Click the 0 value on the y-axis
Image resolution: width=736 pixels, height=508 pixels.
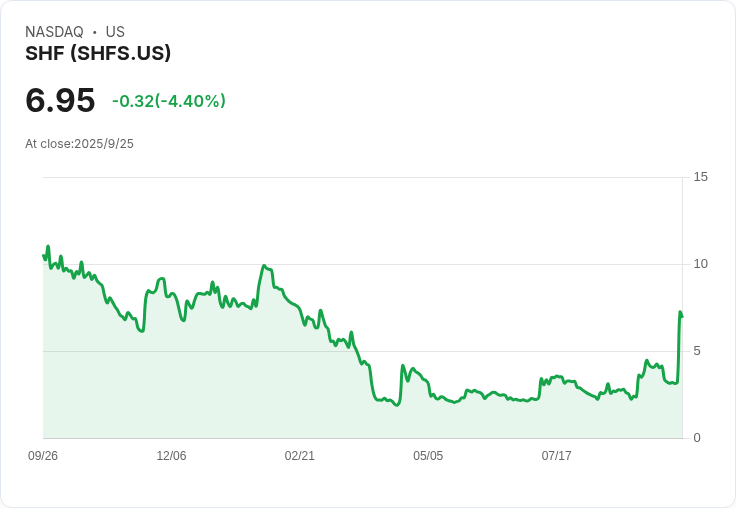(697, 438)
